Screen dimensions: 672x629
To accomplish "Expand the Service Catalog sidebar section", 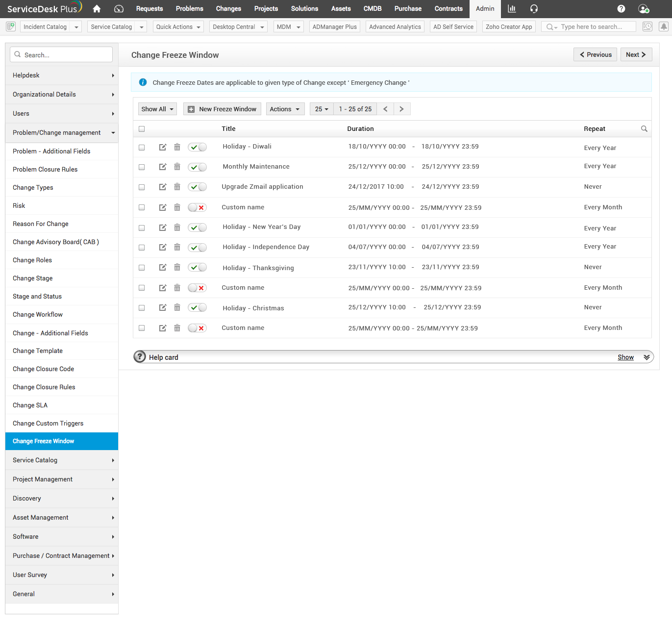I will click(x=62, y=460).
